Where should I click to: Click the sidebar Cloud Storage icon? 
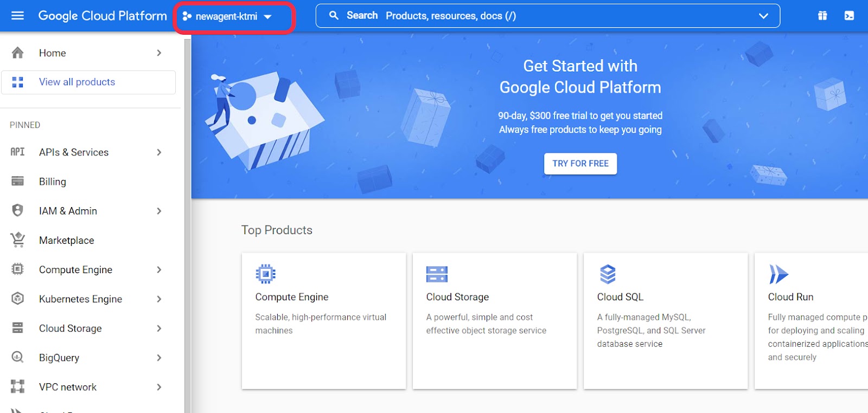(17, 327)
